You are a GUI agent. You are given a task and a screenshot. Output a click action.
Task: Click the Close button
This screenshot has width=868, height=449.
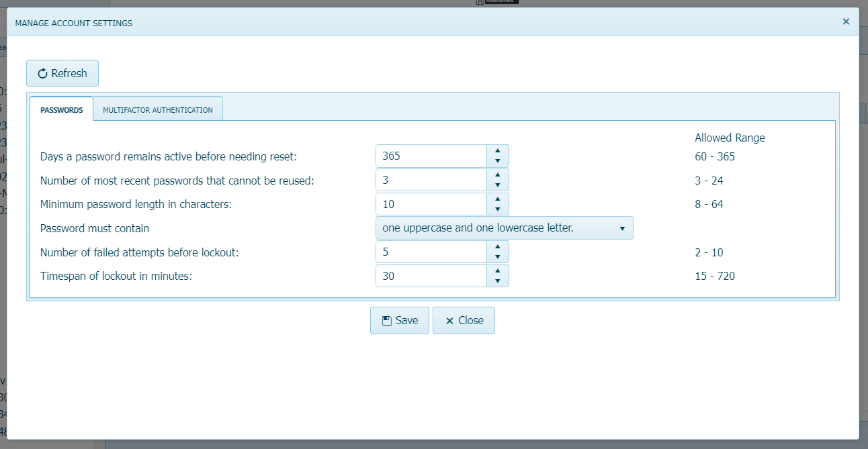(464, 320)
